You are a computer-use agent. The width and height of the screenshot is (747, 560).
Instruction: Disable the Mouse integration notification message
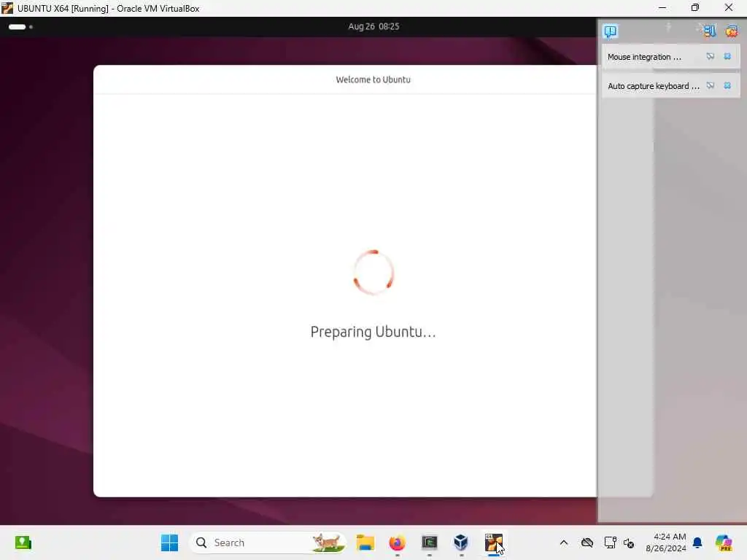[x=711, y=56]
